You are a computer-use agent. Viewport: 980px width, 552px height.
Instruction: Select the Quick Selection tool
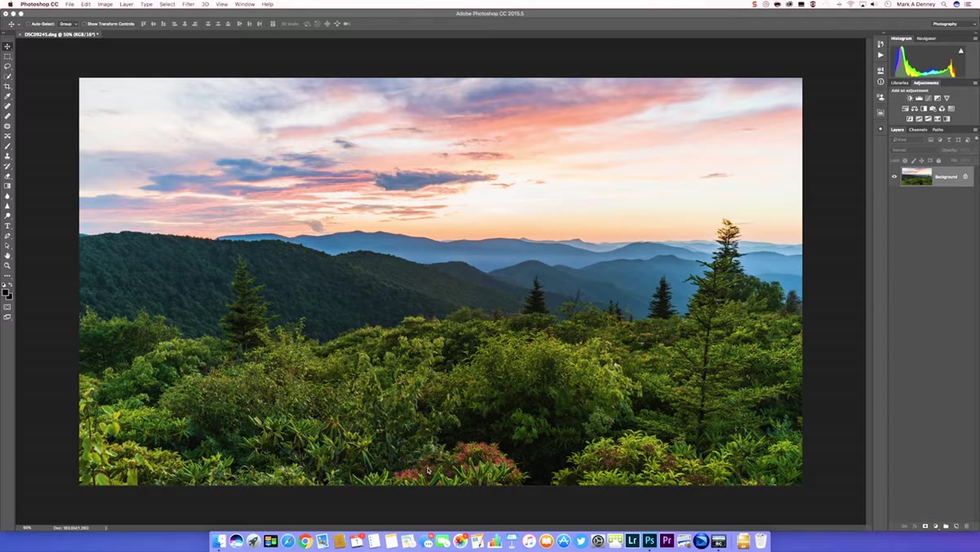click(7, 75)
